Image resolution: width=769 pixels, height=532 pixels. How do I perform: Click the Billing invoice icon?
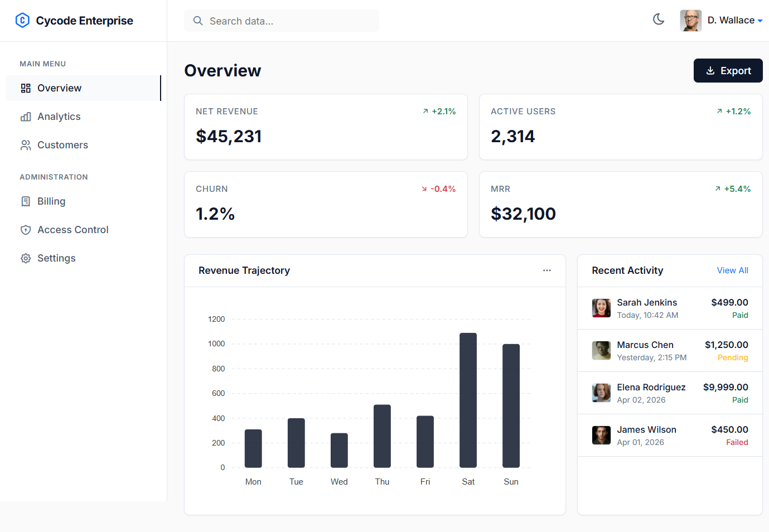tap(25, 201)
